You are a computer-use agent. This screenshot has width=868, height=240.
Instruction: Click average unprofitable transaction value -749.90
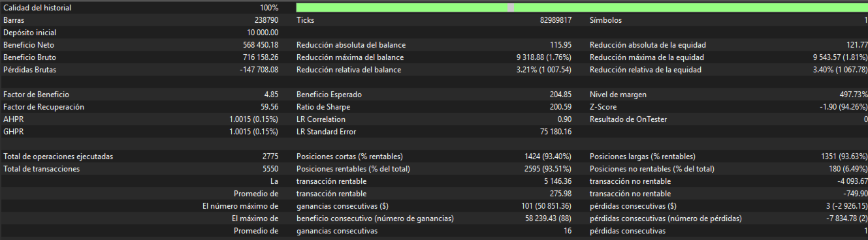[x=856, y=194]
